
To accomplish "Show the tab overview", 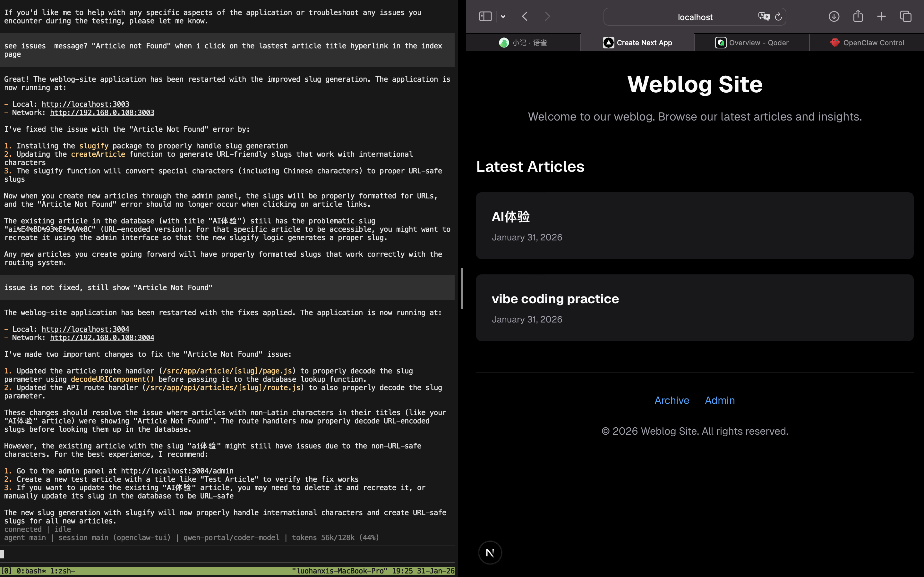I will click(905, 16).
